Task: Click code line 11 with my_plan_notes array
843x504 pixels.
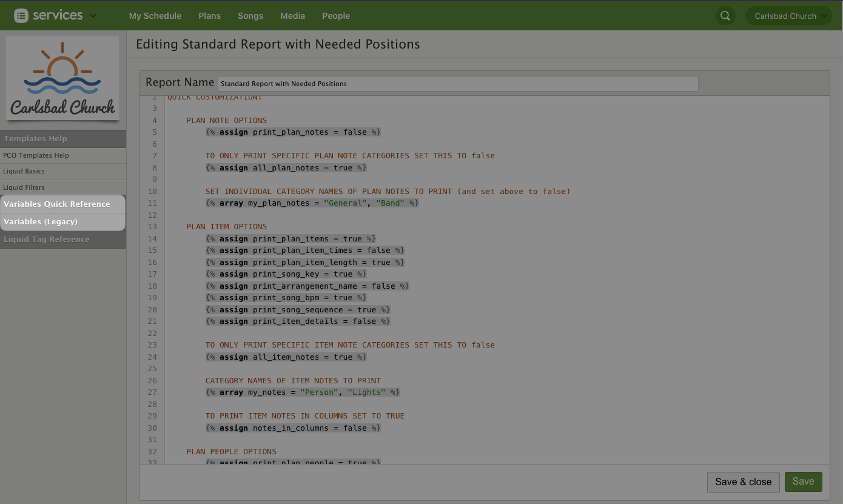Action: point(312,203)
